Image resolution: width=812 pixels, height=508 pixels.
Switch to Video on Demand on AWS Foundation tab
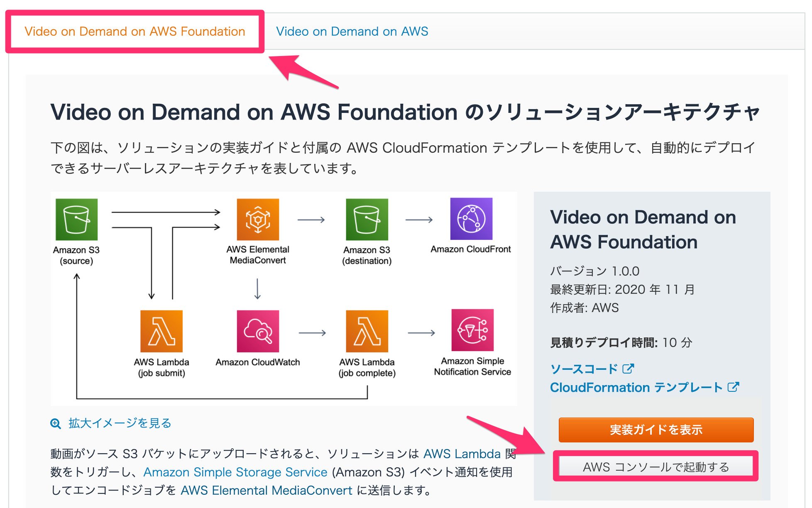[x=135, y=32]
